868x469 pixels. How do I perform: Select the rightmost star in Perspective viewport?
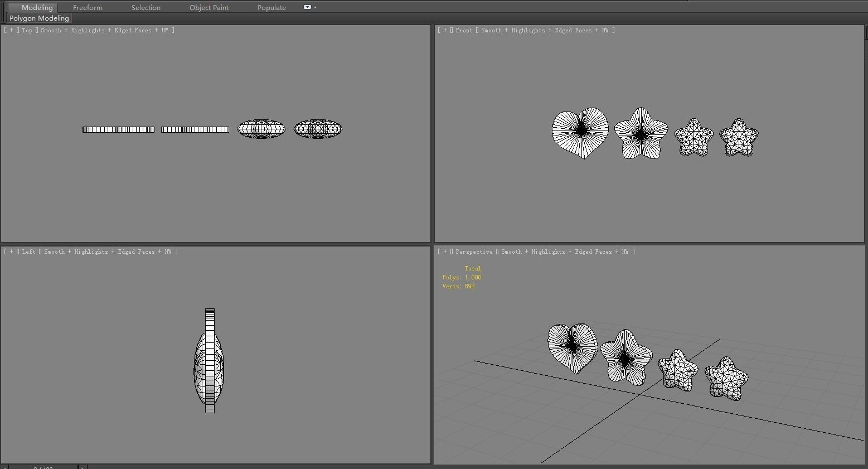tap(726, 379)
